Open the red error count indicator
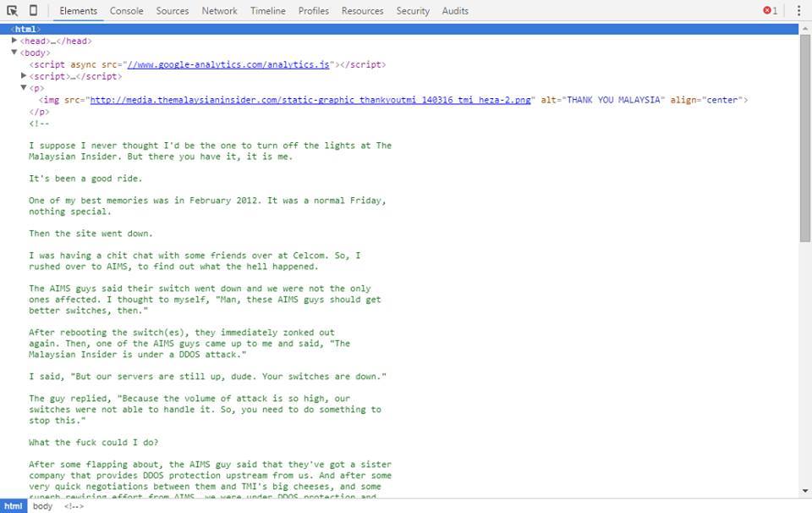812x513 pixels. pyautogui.click(x=770, y=10)
